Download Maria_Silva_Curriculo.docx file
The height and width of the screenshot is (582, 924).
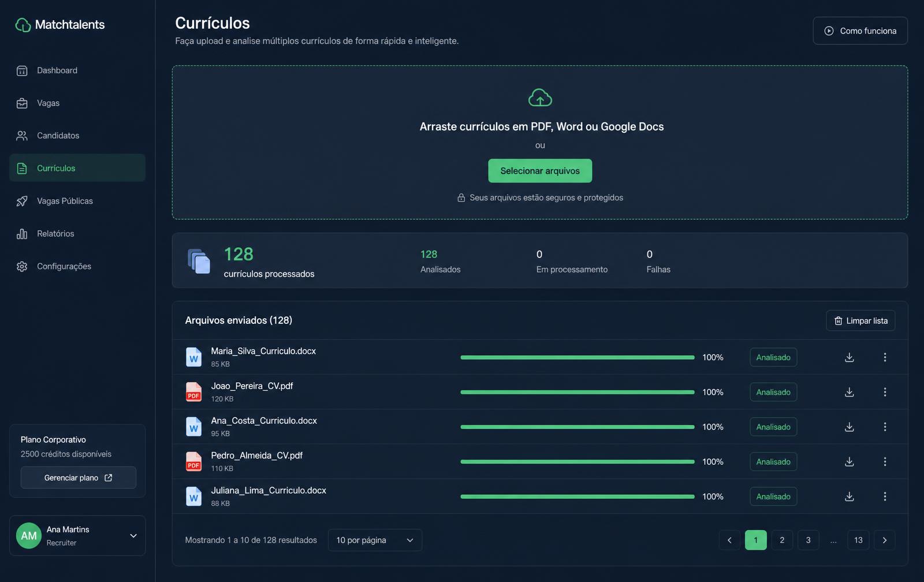coord(850,357)
